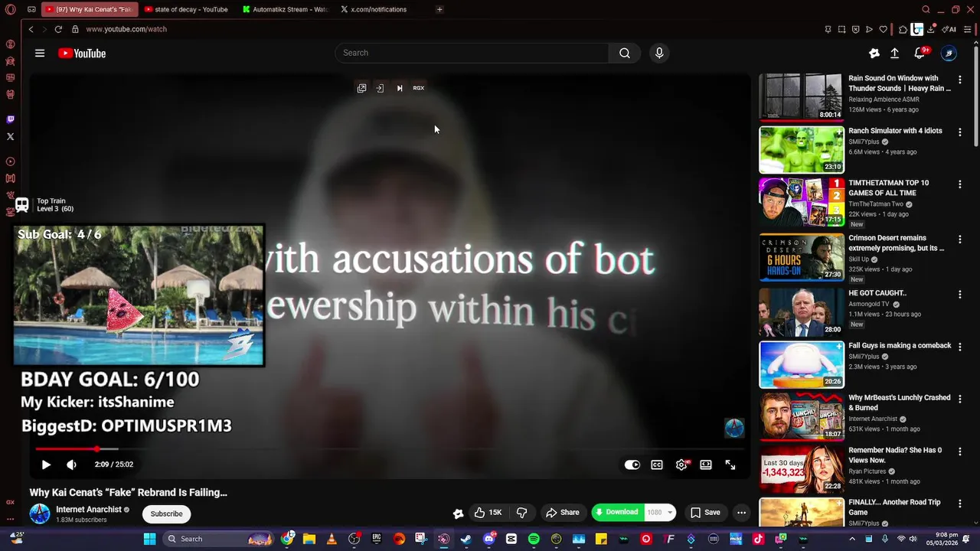Open the YouTube hamburger guide menu
This screenshot has width=980, height=551.
pos(40,54)
